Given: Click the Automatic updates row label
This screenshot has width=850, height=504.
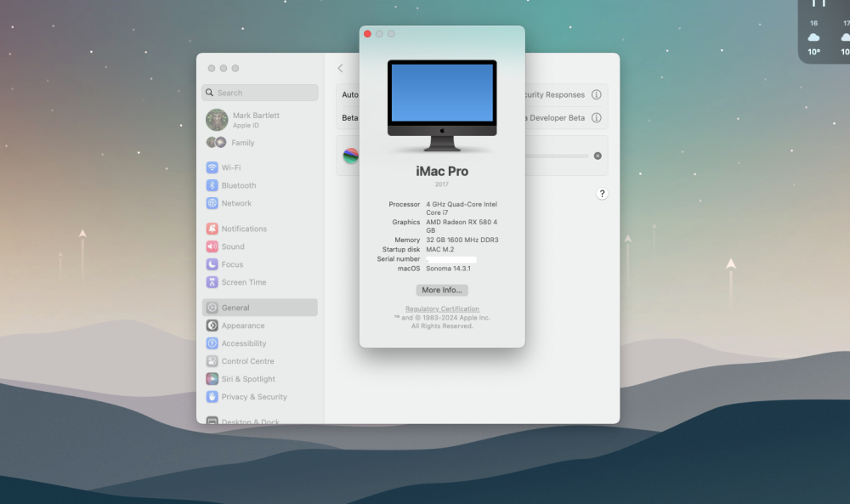Looking at the screenshot, I should pos(350,94).
